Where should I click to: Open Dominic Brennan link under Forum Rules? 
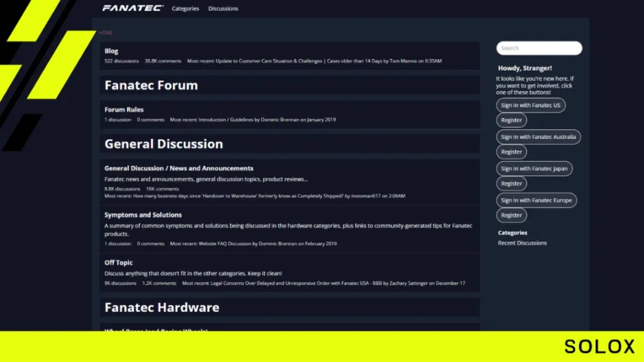pyautogui.click(x=280, y=120)
